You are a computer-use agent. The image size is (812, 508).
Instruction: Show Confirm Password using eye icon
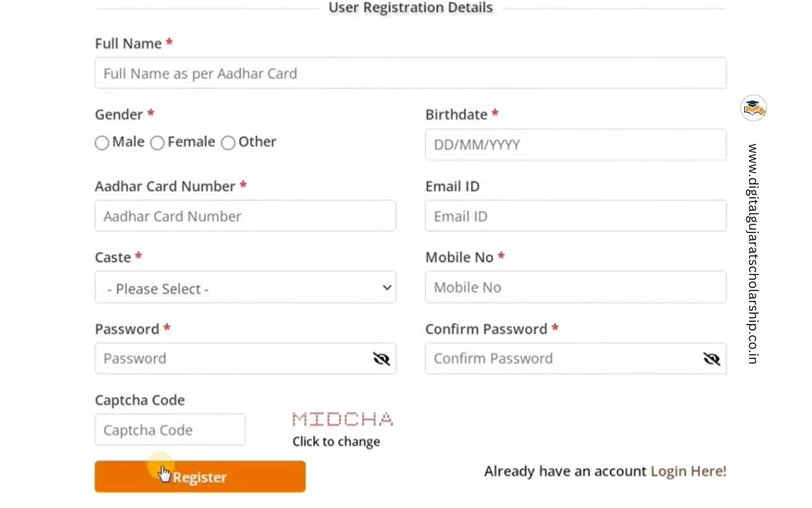click(x=711, y=359)
